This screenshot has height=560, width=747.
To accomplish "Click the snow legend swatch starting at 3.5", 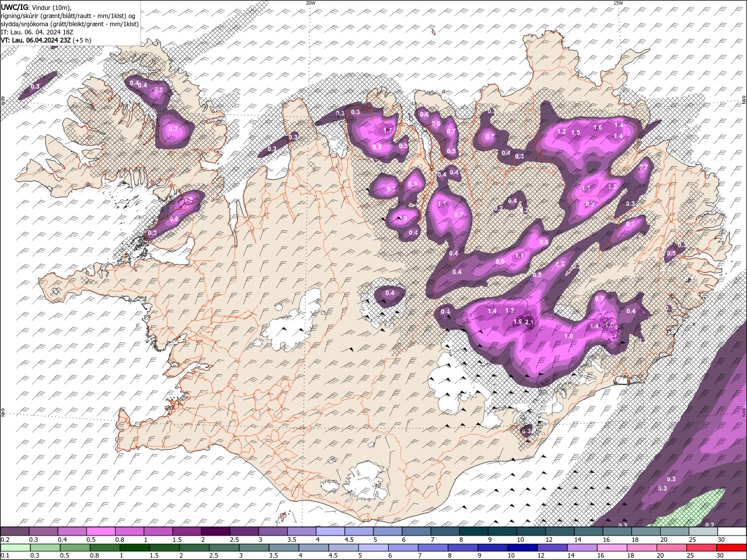I will pyautogui.click(x=302, y=531).
